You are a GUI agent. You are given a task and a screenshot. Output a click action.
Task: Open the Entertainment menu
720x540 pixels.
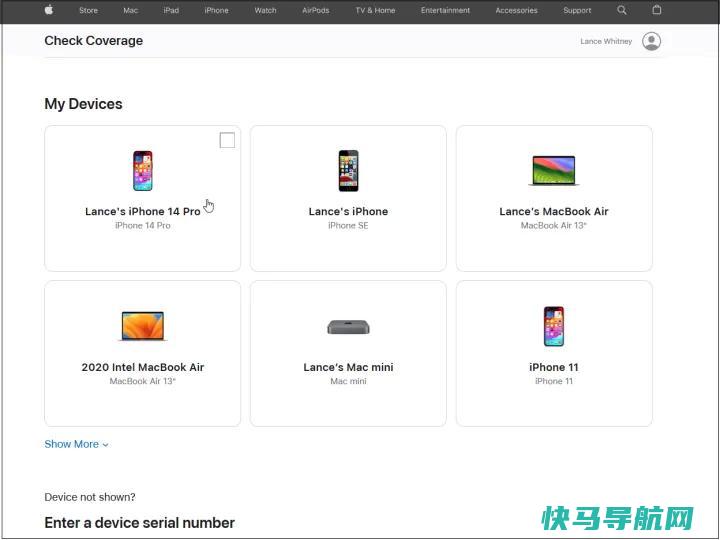(x=445, y=10)
